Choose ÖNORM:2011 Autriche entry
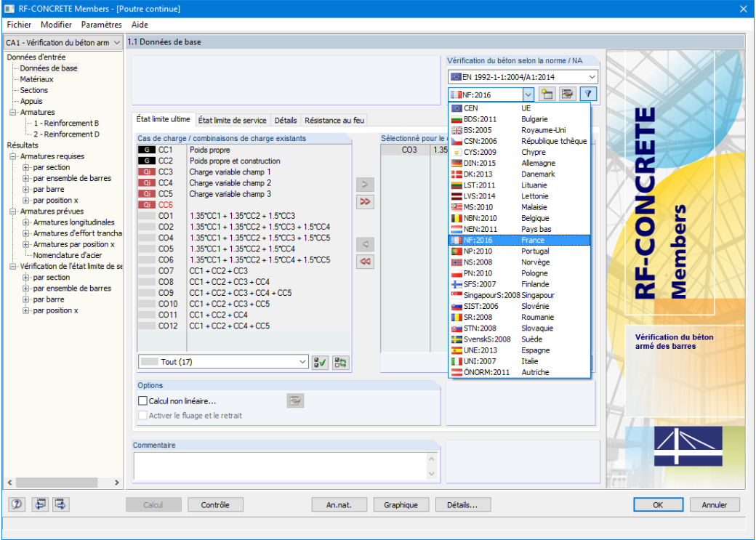 click(519, 372)
